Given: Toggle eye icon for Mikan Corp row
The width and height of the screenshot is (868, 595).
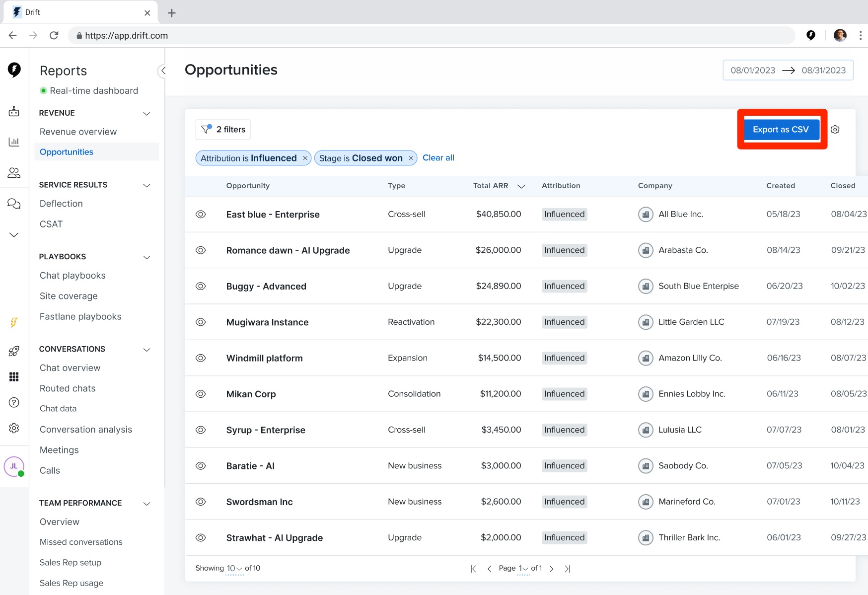Looking at the screenshot, I should (x=201, y=394).
